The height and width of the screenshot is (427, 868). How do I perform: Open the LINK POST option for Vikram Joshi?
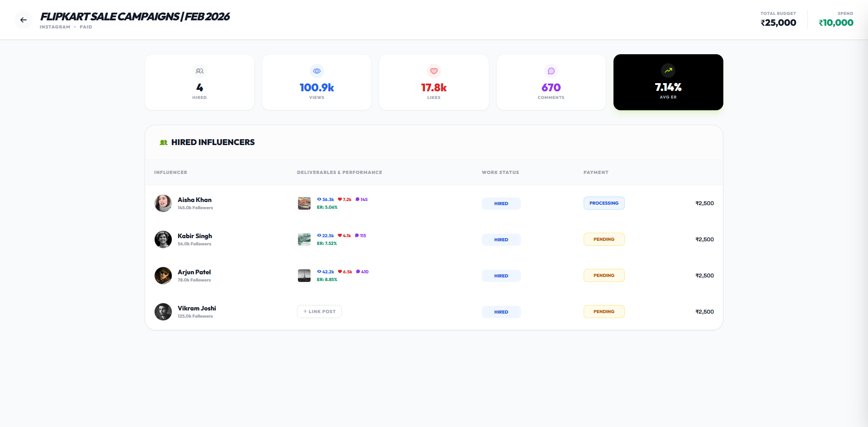tap(319, 311)
